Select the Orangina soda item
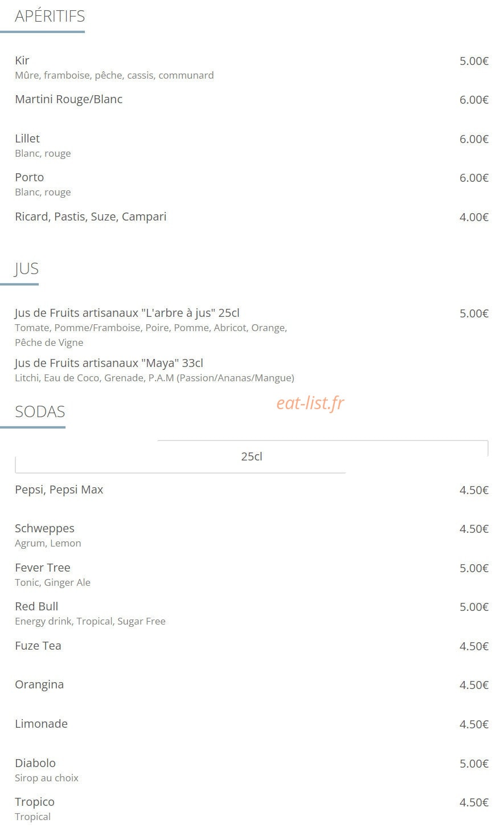 point(39,684)
